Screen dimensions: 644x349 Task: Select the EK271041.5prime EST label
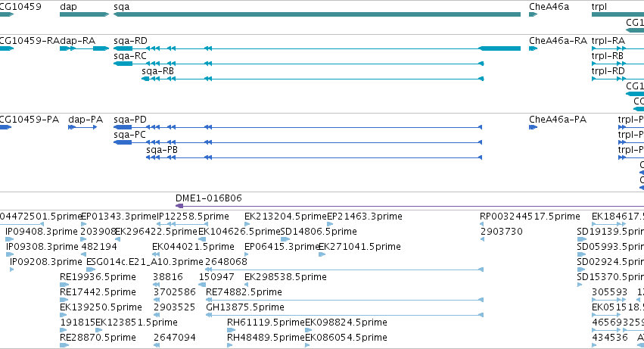tap(359, 247)
